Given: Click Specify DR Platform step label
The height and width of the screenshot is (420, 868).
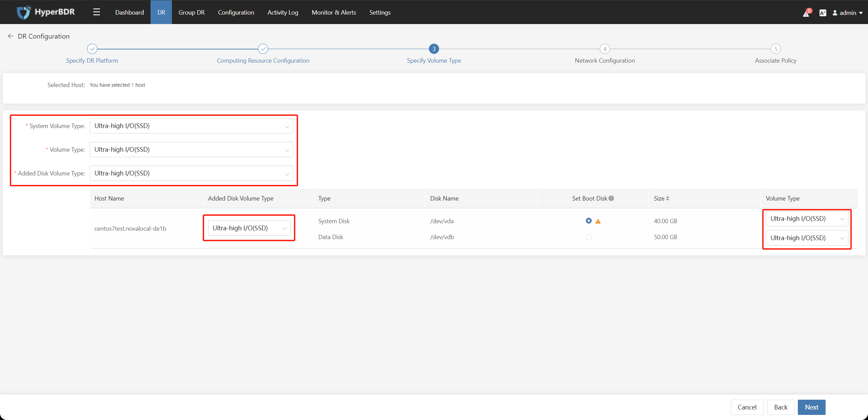Looking at the screenshot, I should click(x=92, y=61).
